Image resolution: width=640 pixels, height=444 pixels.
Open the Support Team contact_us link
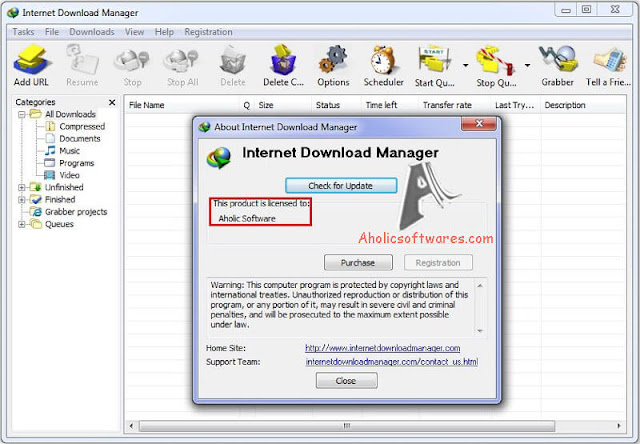[391, 362]
